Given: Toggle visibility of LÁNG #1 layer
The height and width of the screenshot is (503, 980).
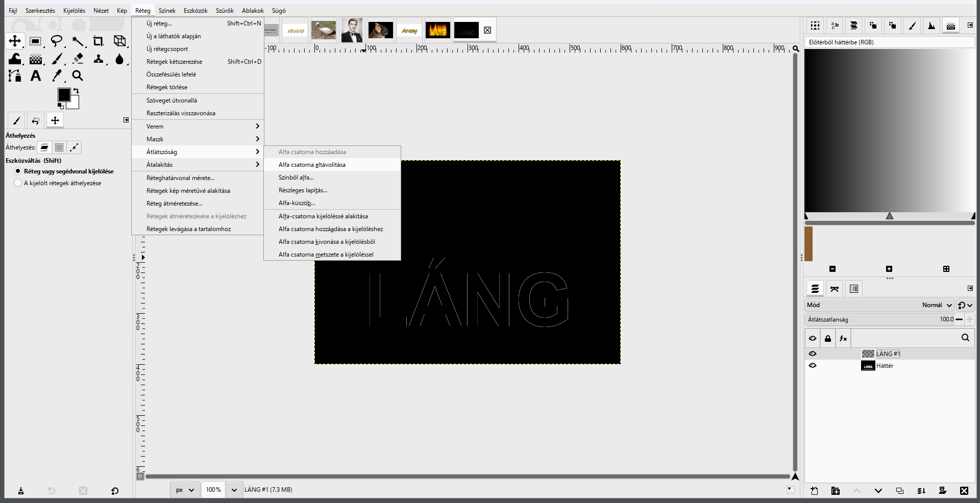Looking at the screenshot, I should tap(813, 354).
